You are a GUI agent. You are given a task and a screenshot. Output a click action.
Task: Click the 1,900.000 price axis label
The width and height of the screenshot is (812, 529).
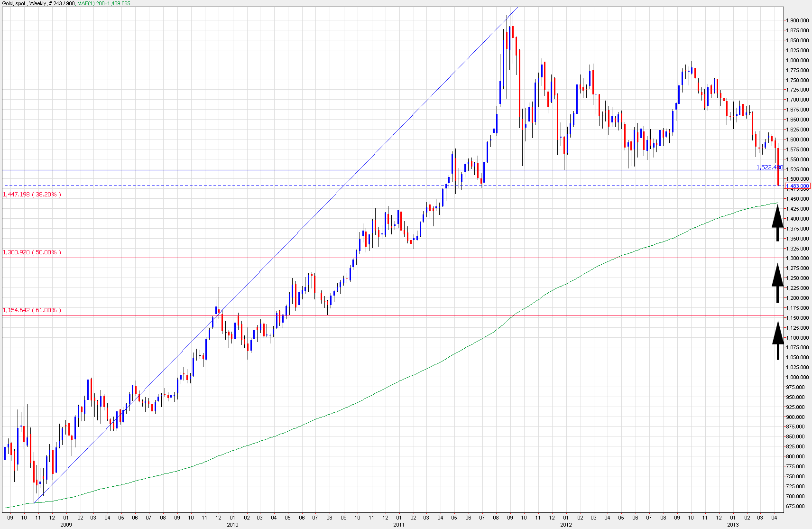click(x=797, y=20)
